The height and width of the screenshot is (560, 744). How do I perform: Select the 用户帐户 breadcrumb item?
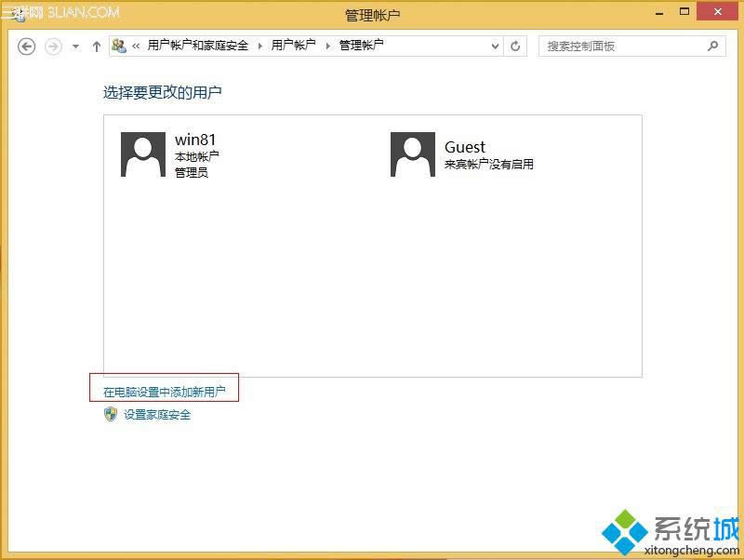293,46
